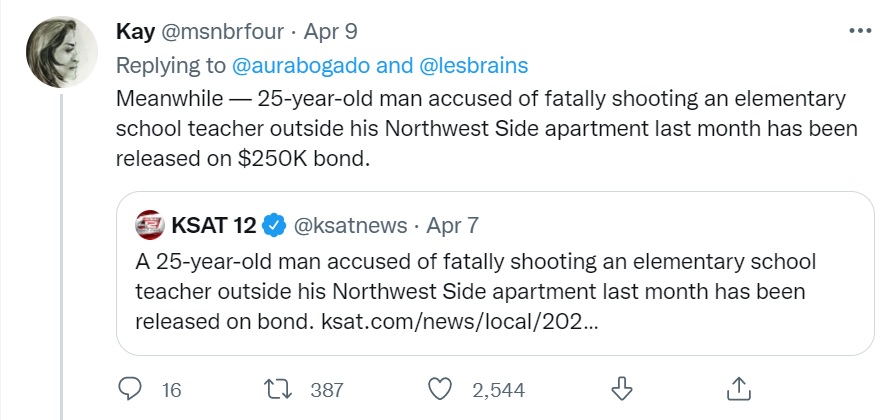Viewport: 889px width, 420px height.
Task: Click the KSAT 12 account name
Action: [x=215, y=226]
